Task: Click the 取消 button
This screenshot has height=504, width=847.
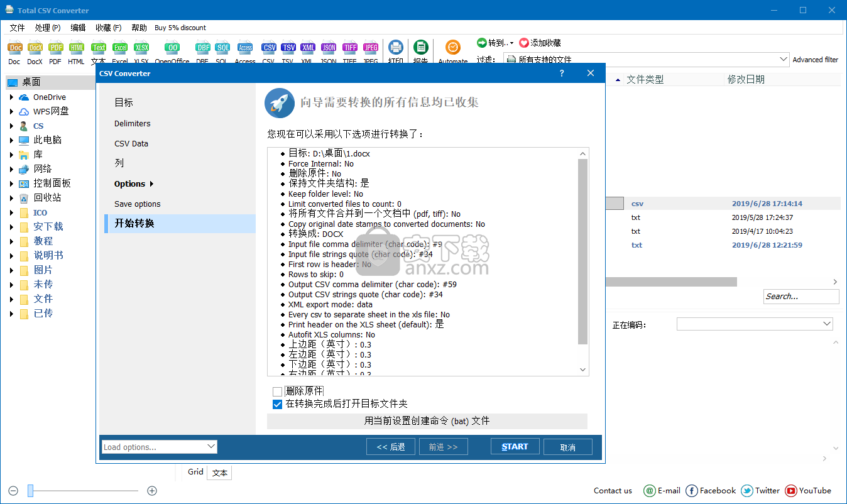Action: click(567, 447)
